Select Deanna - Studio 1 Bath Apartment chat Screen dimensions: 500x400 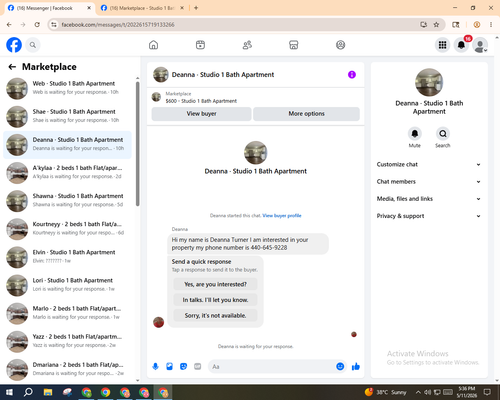pos(68,145)
